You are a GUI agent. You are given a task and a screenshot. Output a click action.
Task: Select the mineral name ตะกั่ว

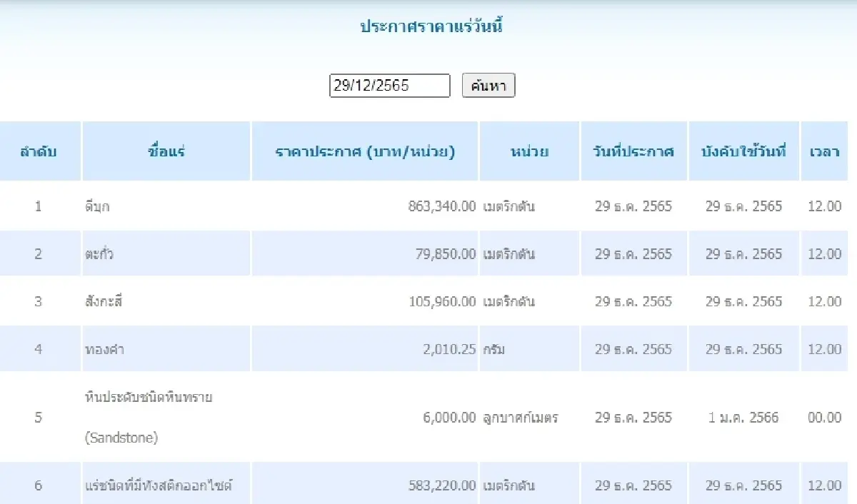(x=99, y=254)
